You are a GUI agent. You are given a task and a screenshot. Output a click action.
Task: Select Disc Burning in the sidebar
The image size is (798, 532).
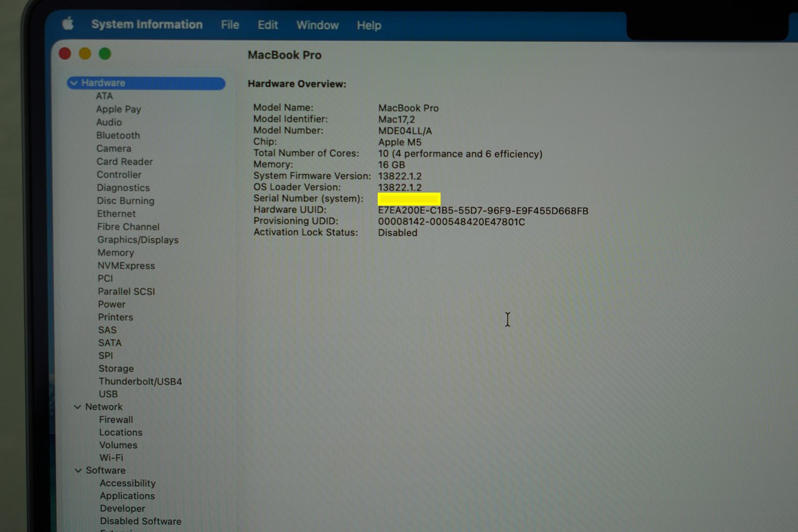point(126,201)
